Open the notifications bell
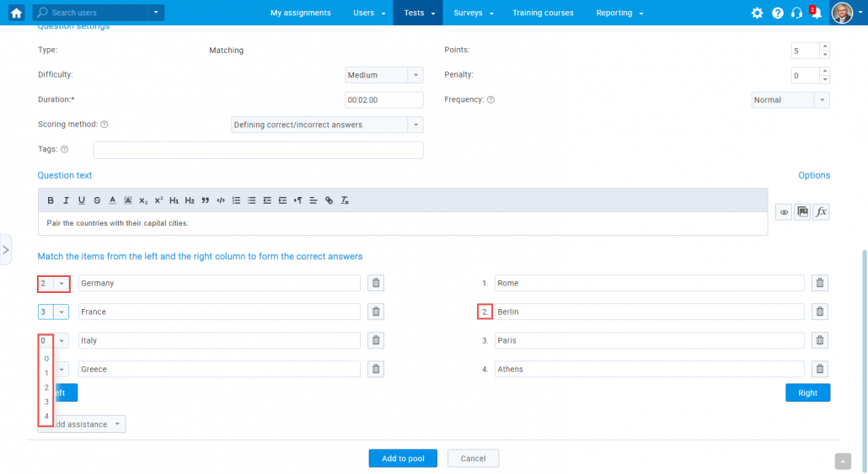The image size is (868, 474). click(x=816, y=13)
